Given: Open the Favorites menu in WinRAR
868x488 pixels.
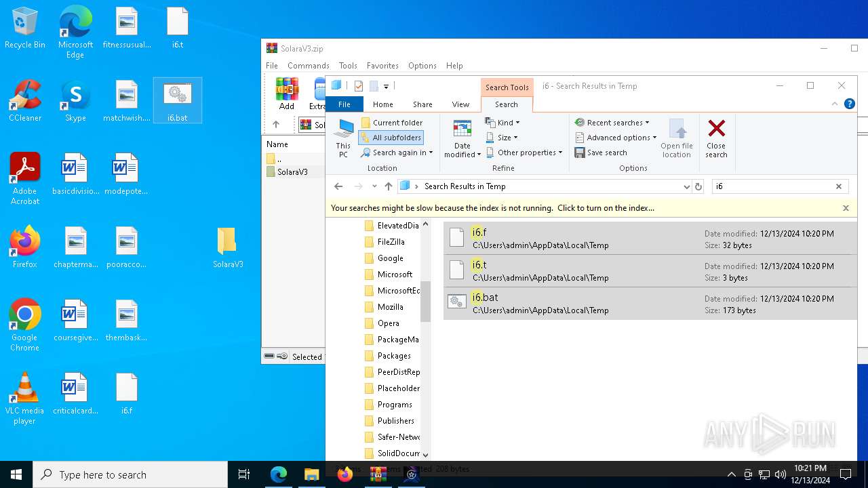Looking at the screenshot, I should click(x=382, y=66).
